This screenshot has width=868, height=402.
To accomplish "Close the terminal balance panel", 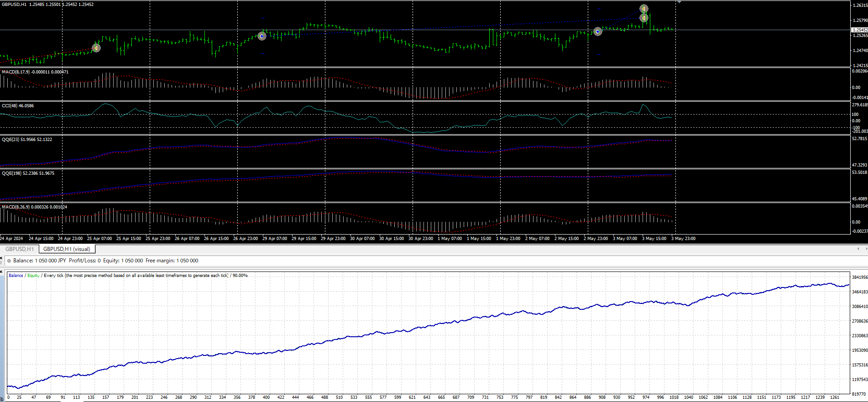I will click(1, 258).
